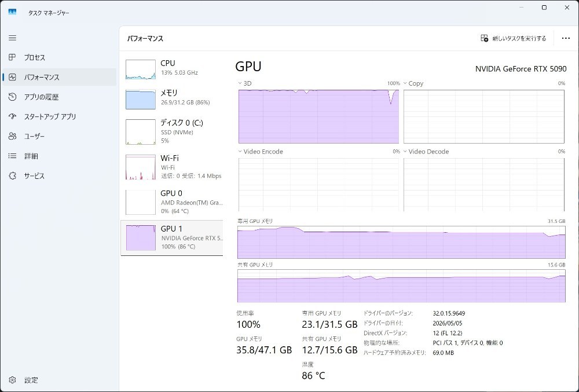Click the 専用 GPU メモリ usage graph

click(x=401, y=242)
